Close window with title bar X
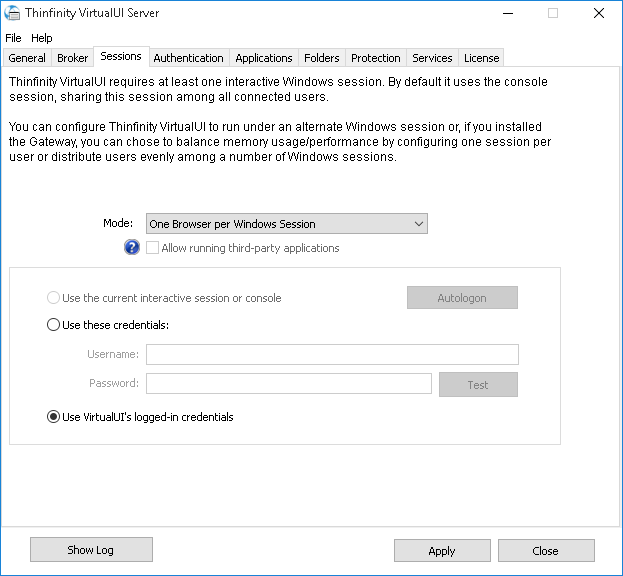 (x=599, y=13)
